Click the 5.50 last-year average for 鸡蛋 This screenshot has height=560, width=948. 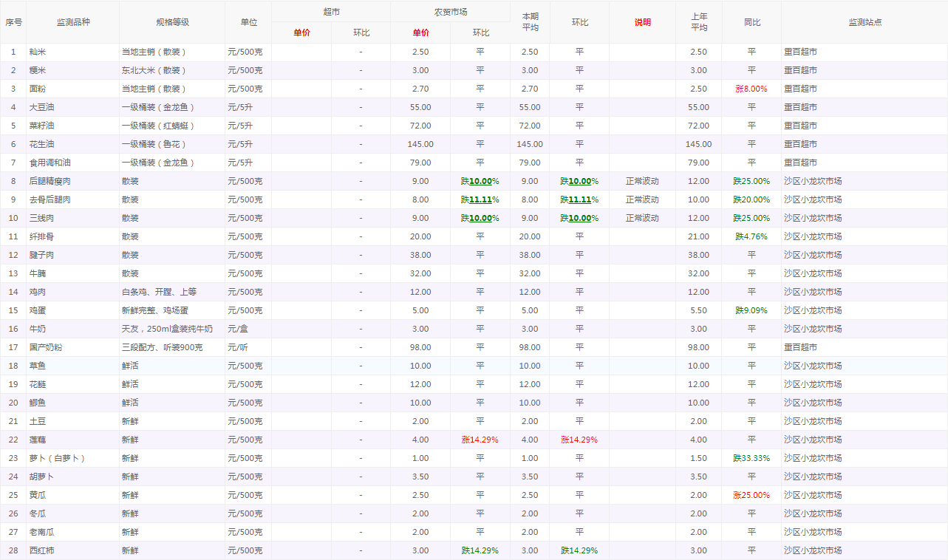tap(698, 310)
